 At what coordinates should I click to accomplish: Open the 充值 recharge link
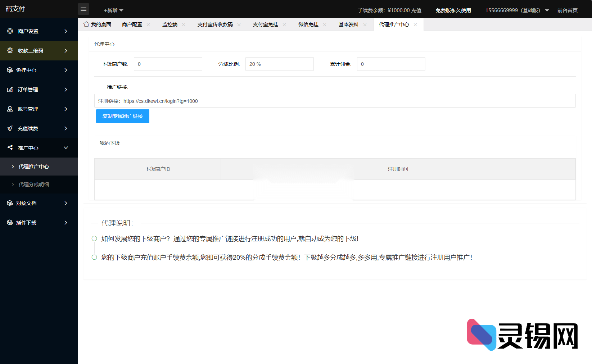click(417, 10)
